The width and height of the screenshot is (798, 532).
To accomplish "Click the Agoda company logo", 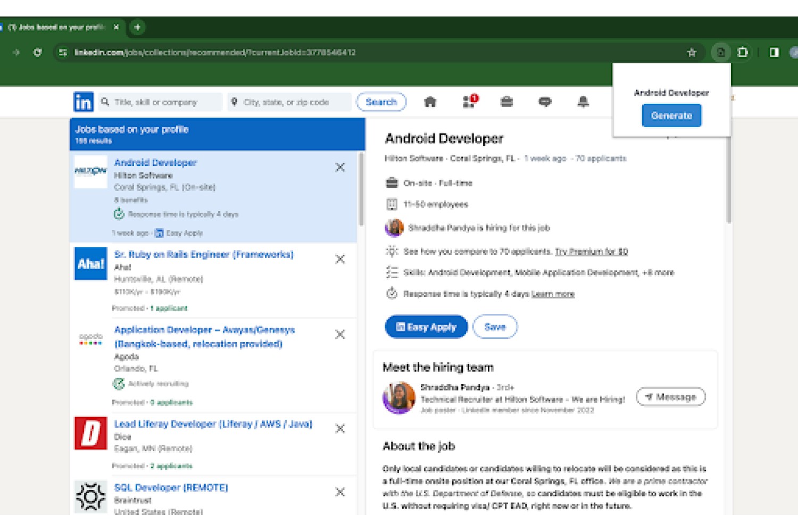I will click(90, 339).
